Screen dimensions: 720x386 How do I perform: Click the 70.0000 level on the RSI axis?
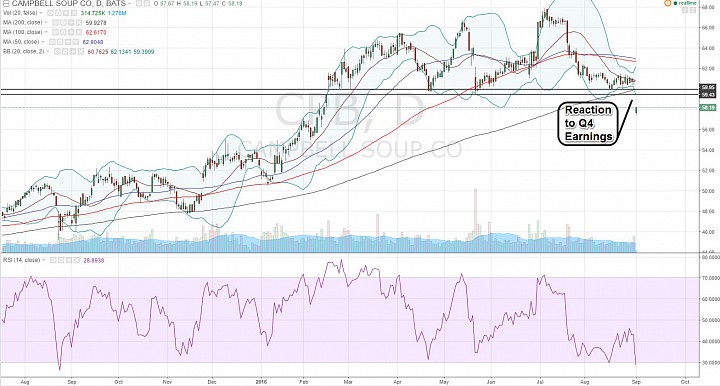tap(709, 278)
